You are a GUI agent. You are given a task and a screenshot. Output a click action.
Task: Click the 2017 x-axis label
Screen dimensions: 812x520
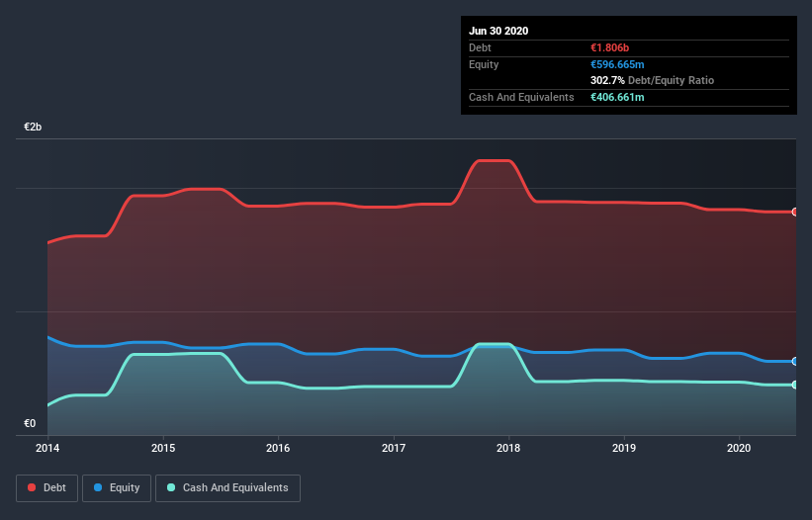tap(394, 448)
